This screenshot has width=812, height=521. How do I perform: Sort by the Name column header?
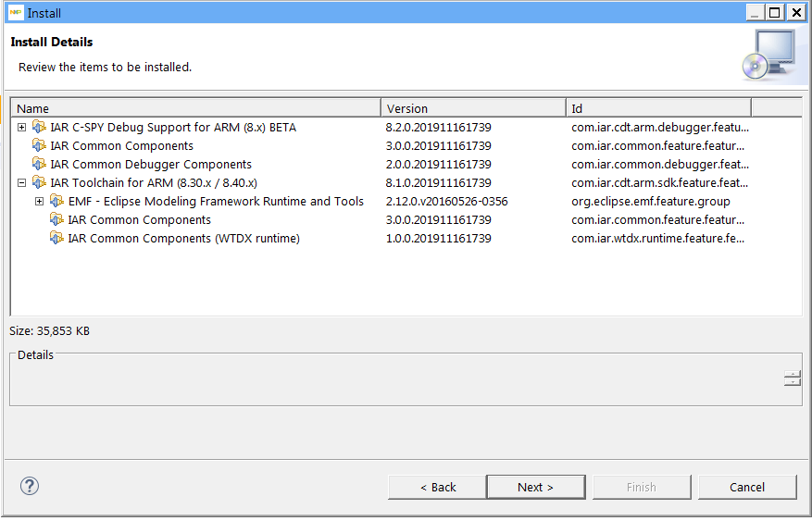(x=195, y=108)
